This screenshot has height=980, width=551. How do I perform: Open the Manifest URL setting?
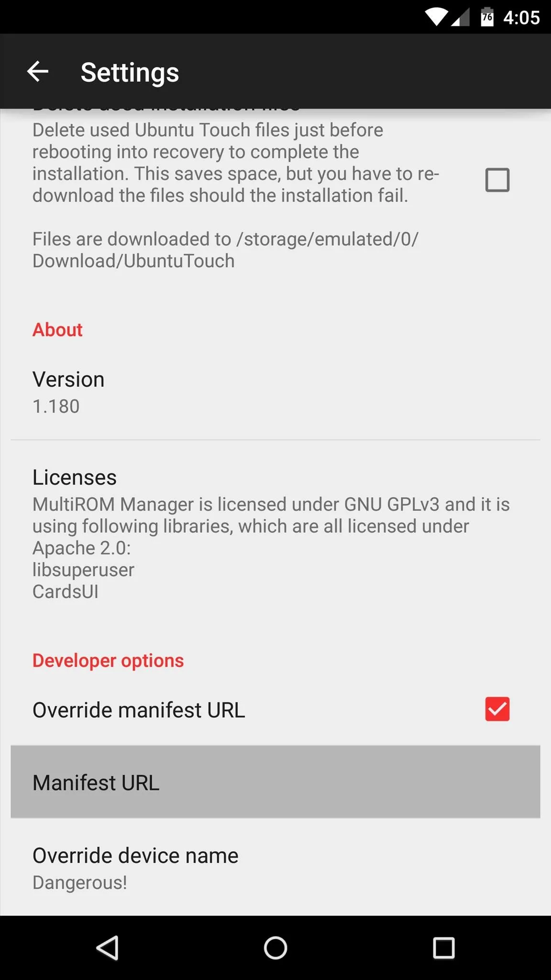pyautogui.click(x=275, y=782)
